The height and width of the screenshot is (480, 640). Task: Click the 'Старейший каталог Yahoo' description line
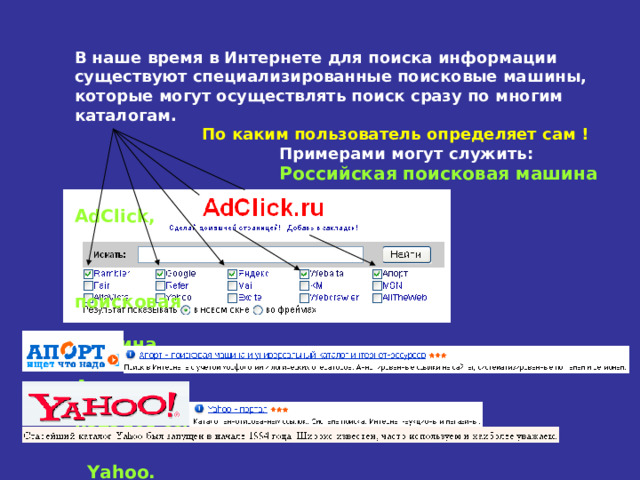click(290, 436)
